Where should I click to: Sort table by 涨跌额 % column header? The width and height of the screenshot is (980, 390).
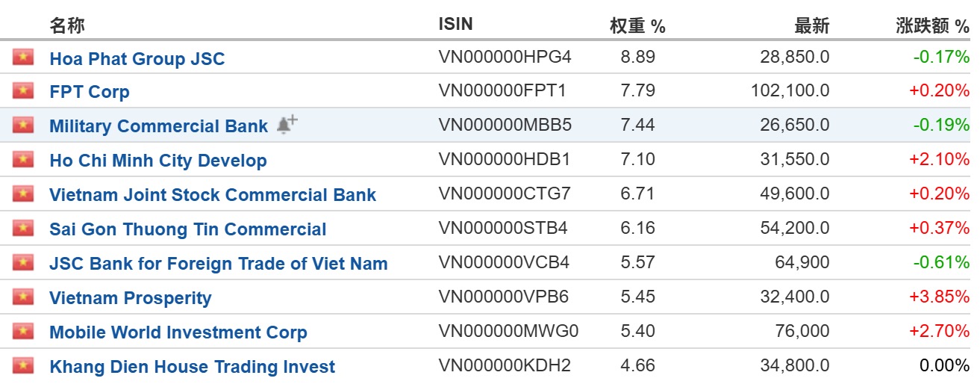click(x=932, y=26)
